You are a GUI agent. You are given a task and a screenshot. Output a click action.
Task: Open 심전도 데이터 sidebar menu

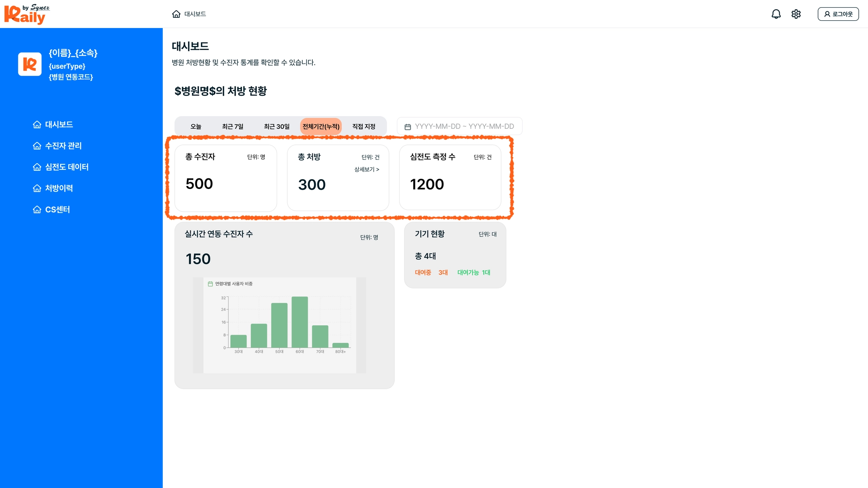coord(67,167)
